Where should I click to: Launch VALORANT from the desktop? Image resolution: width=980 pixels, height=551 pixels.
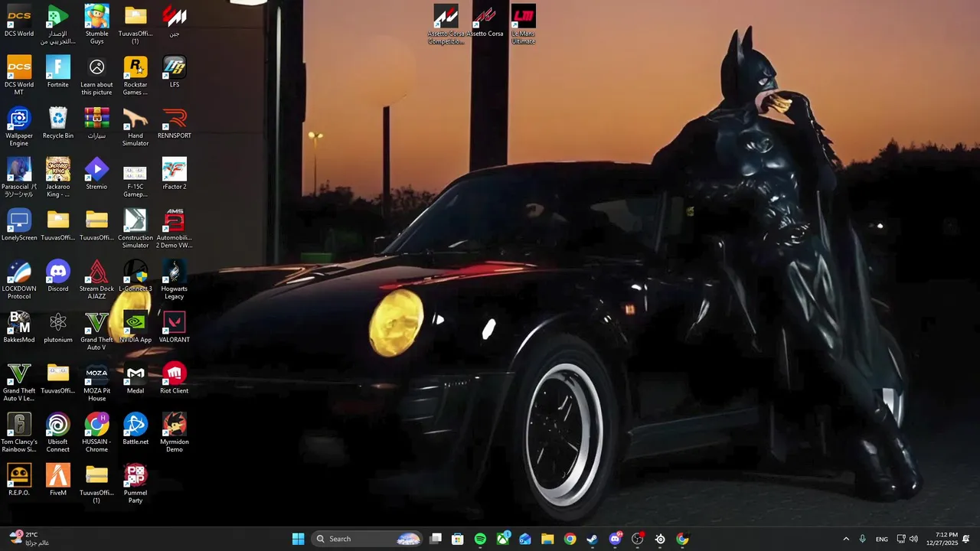(x=175, y=327)
